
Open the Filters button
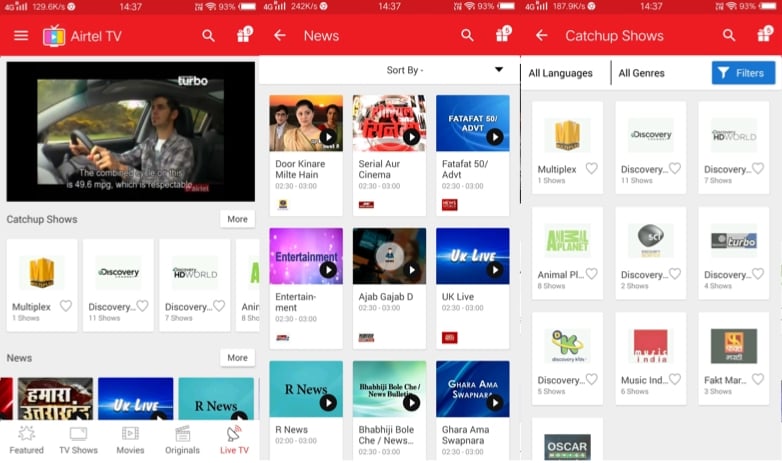(x=743, y=73)
